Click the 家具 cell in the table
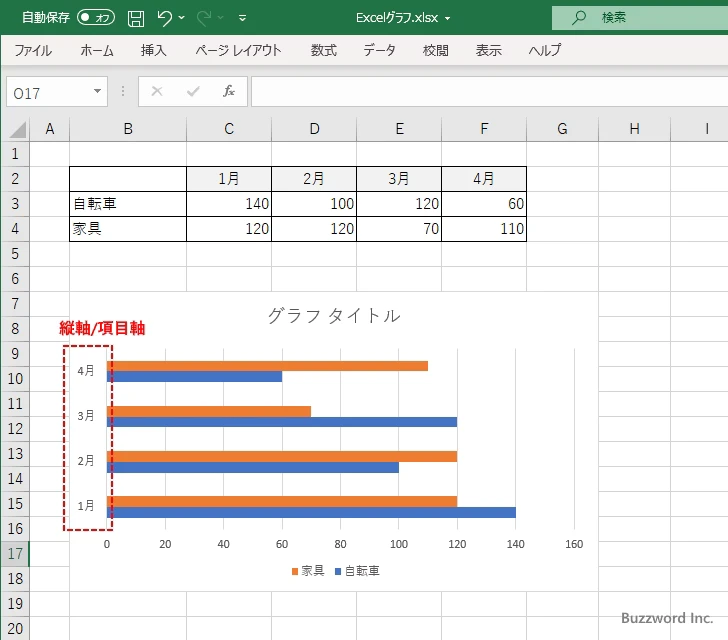This screenshot has width=728, height=640. click(x=128, y=229)
